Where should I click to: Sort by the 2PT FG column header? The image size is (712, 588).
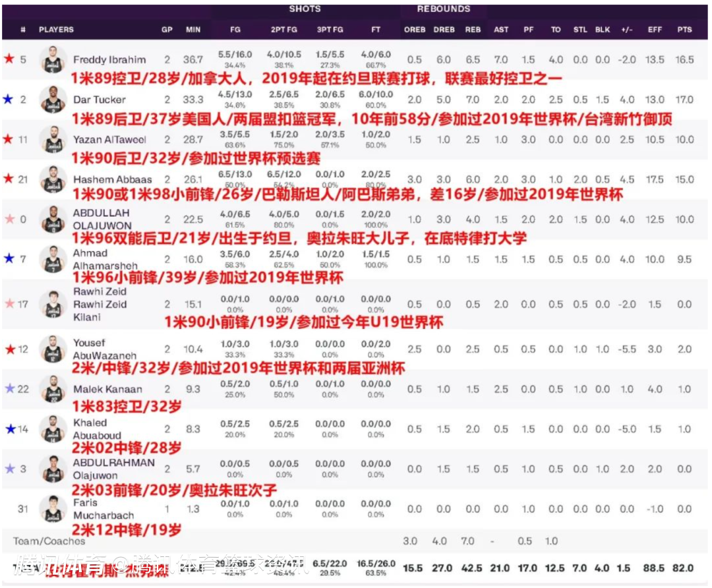click(284, 30)
